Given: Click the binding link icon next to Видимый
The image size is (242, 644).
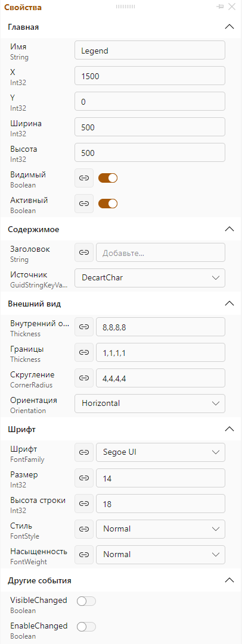Looking at the screenshot, I should point(84,178).
